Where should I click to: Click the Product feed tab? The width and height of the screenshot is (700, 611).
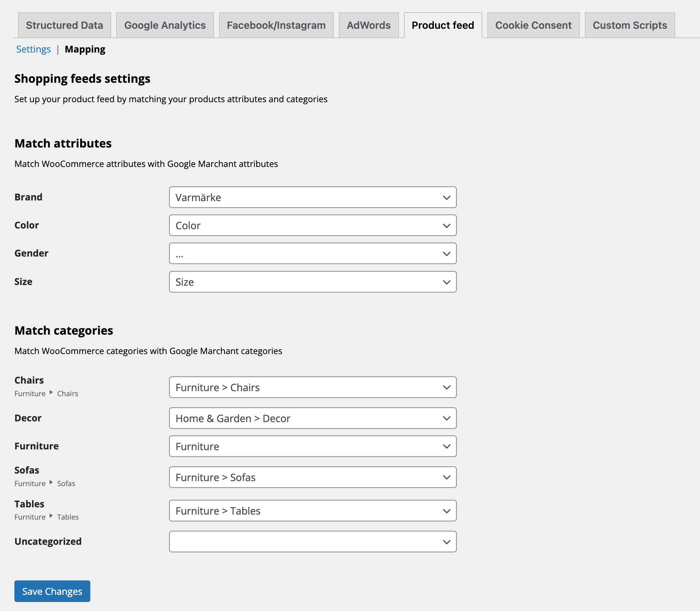coord(442,25)
